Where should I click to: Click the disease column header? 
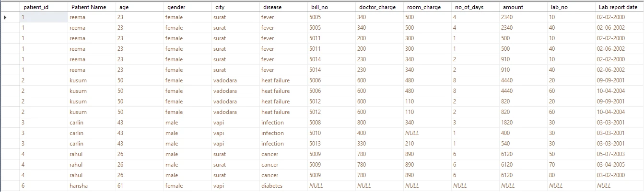click(x=272, y=7)
